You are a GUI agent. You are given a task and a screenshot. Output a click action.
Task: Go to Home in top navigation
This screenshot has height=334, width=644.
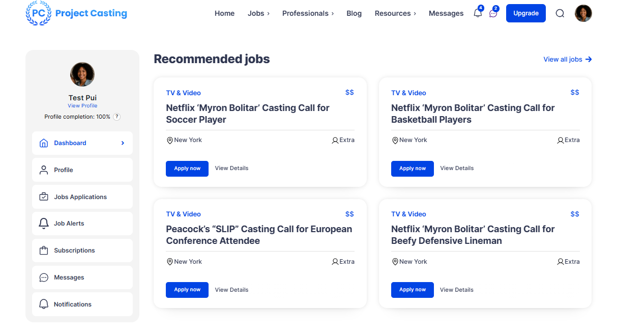224,13
